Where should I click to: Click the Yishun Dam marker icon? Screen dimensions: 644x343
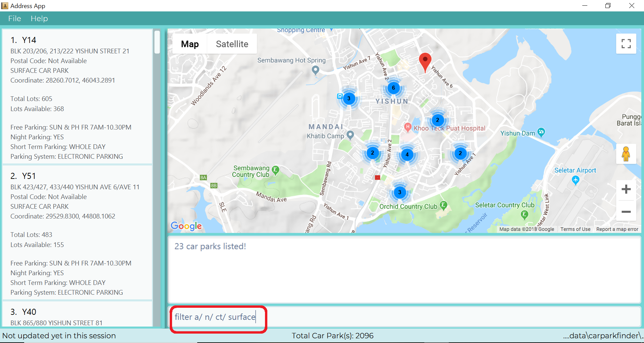click(541, 132)
